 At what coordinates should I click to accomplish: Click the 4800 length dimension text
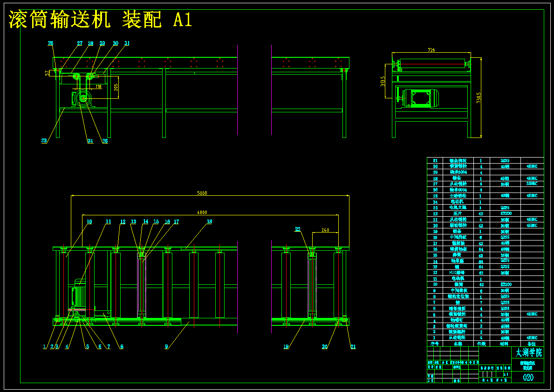(202, 213)
